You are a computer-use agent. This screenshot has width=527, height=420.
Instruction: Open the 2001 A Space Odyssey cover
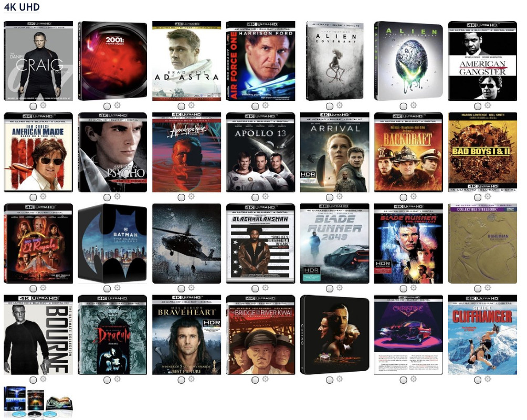(x=112, y=60)
